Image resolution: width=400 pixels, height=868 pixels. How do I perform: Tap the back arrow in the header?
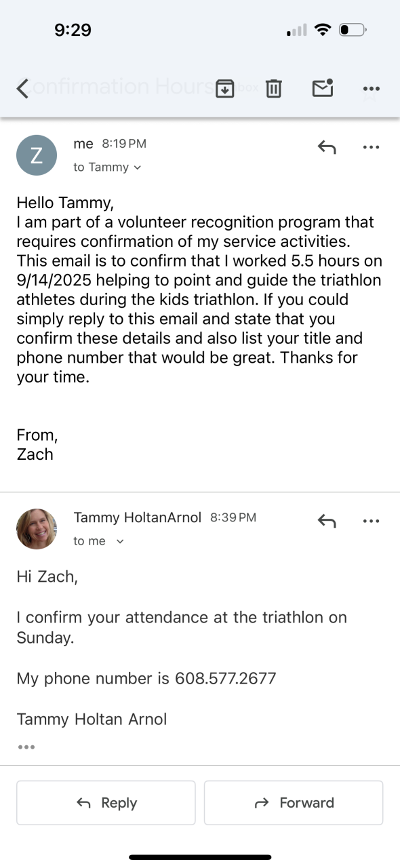coord(23,88)
